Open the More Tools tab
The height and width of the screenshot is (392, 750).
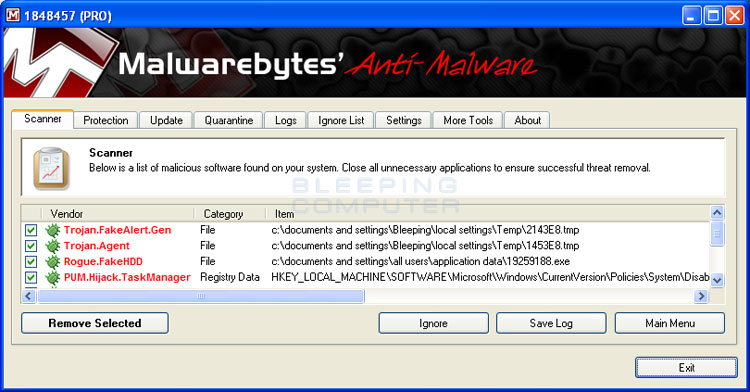pyautogui.click(x=468, y=120)
